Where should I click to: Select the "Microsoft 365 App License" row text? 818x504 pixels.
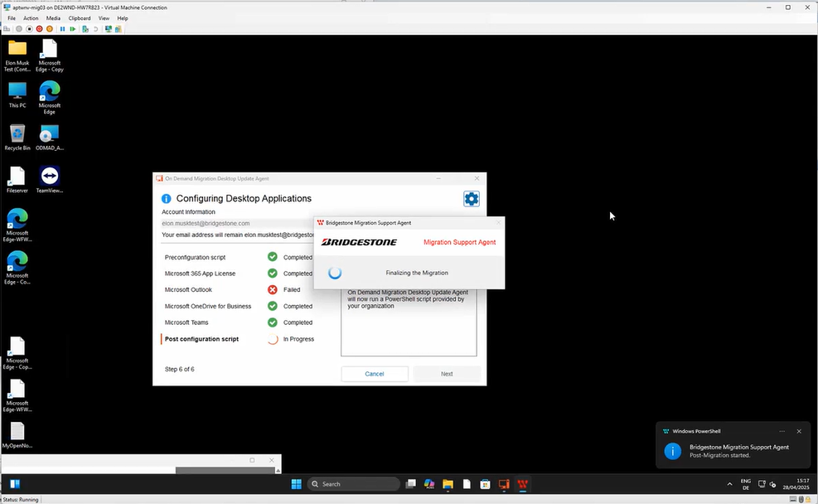click(x=201, y=274)
